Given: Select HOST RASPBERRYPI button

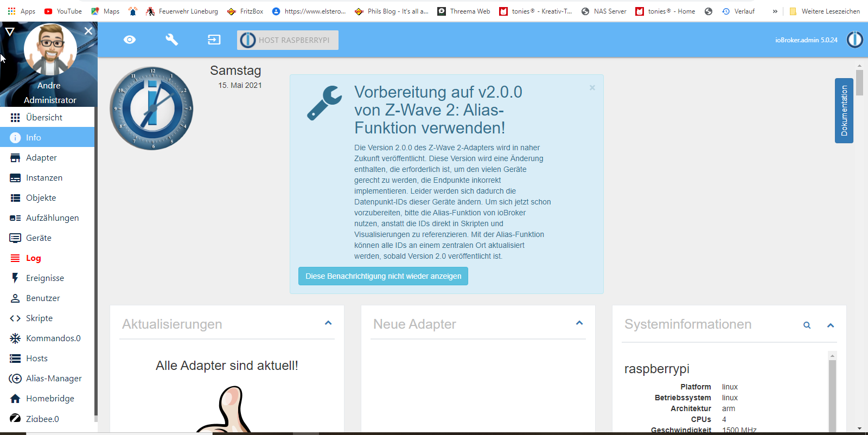Looking at the screenshot, I should (x=288, y=40).
